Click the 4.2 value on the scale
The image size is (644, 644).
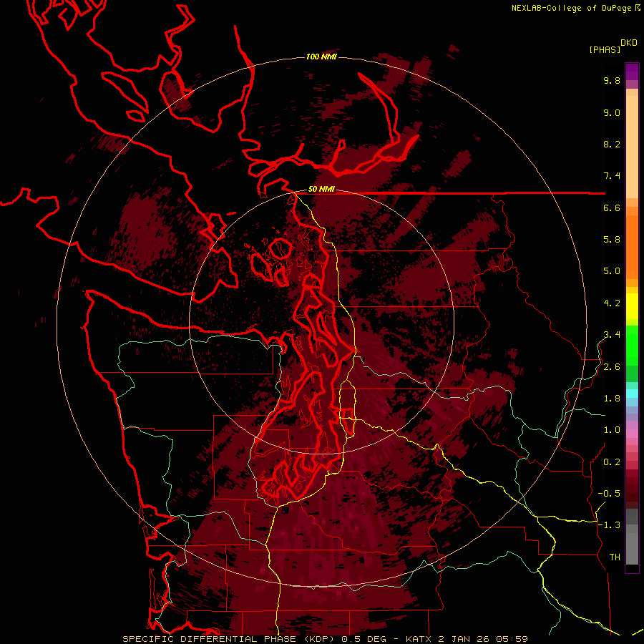pos(612,303)
